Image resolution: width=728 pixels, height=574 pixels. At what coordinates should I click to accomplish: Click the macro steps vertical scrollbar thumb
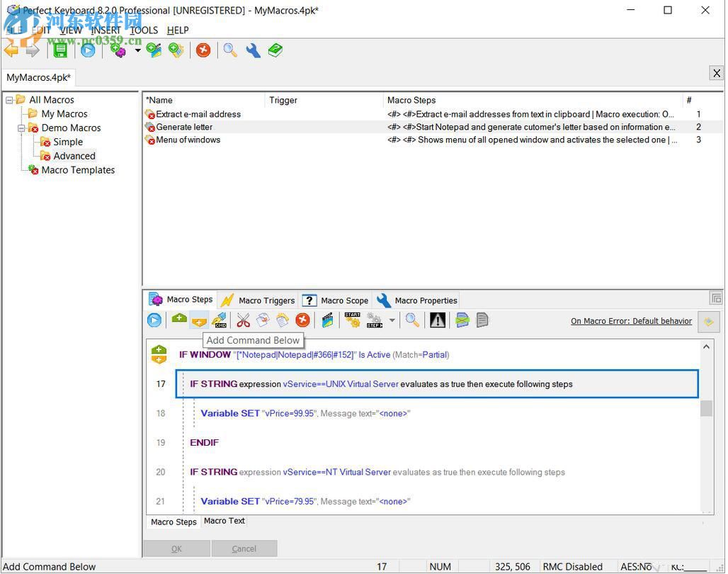coord(706,409)
